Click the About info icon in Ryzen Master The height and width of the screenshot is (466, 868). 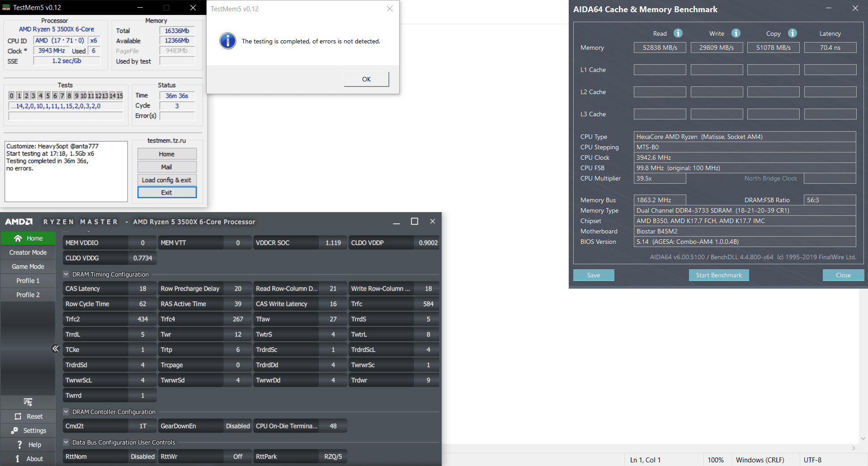pyautogui.click(x=17, y=459)
